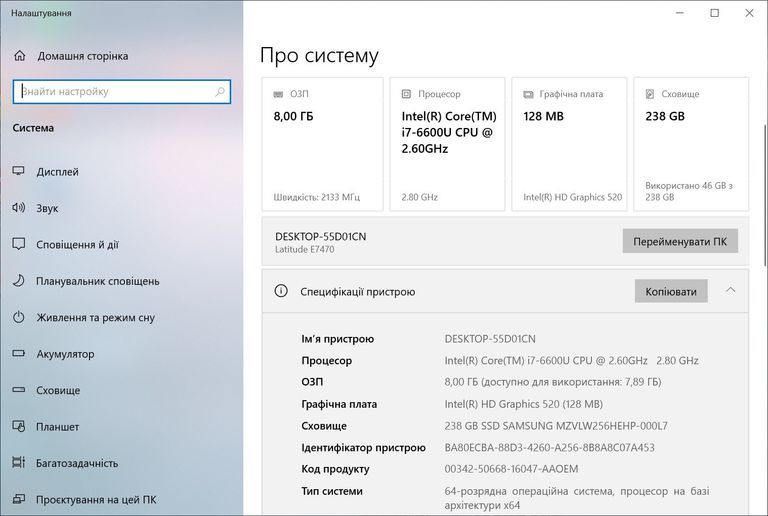Click the Сповіщення й дії icon
The height and width of the screenshot is (516, 768).
click(18, 245)
